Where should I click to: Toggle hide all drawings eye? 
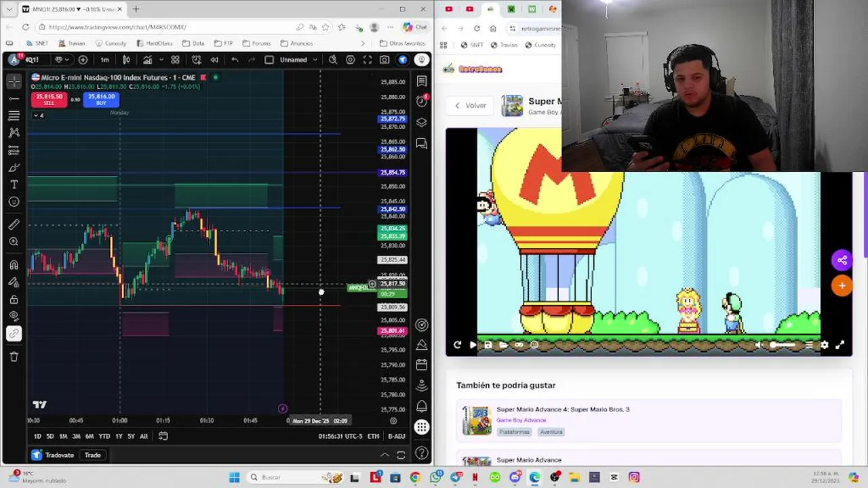[14, 317]
